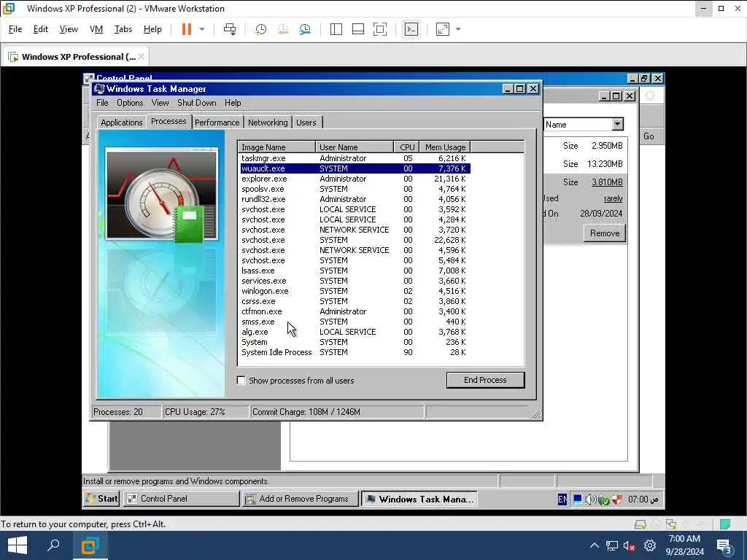Enter full screen mode icon
This screenshot has height=560, width=747.
click(x=379, y=29)
